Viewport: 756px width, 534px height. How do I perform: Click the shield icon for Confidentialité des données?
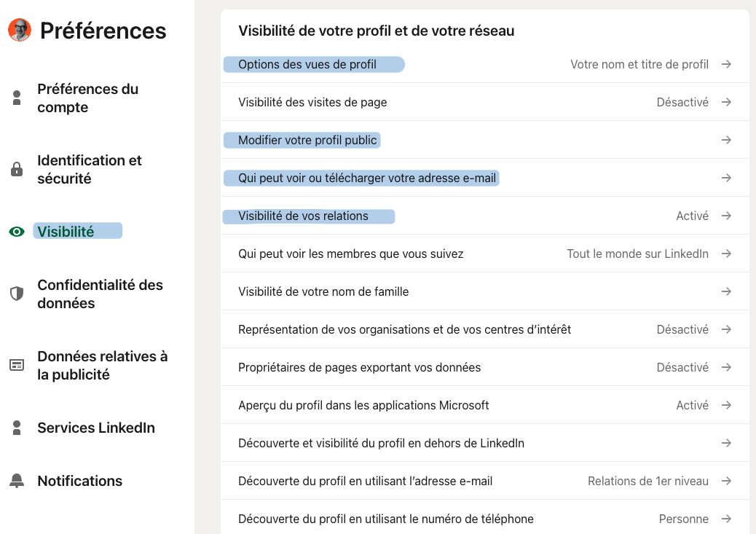(16, 294)
